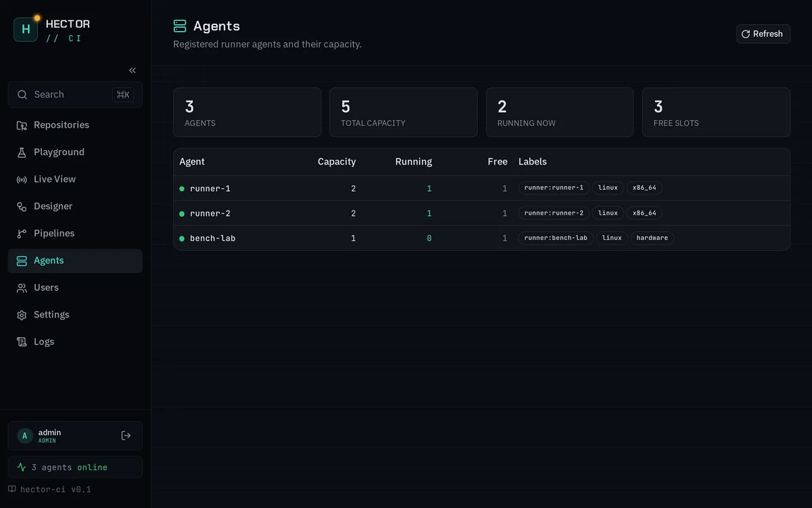Click the x86_64 label in runner-2 row
The width and height of the screenshot is (812, 508).
(644, 213)
